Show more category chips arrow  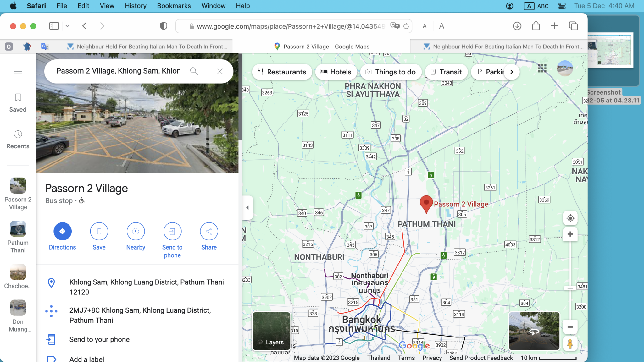coord(512,72)
